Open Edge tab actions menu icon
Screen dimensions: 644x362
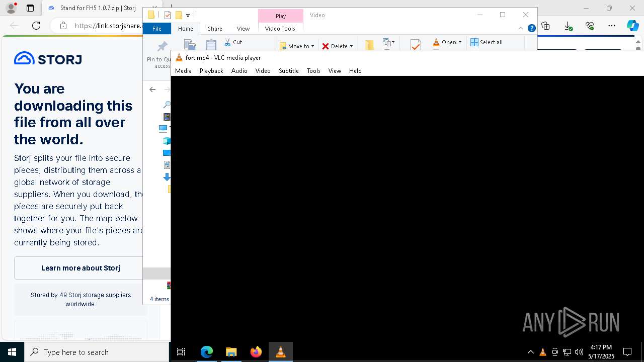[x=30, y=8]
